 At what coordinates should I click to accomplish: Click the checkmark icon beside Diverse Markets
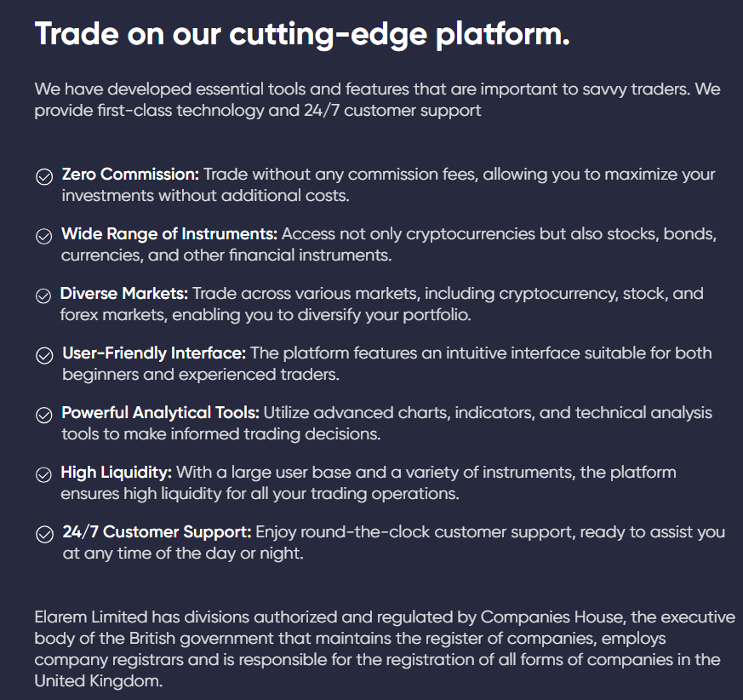click(43, 296)
